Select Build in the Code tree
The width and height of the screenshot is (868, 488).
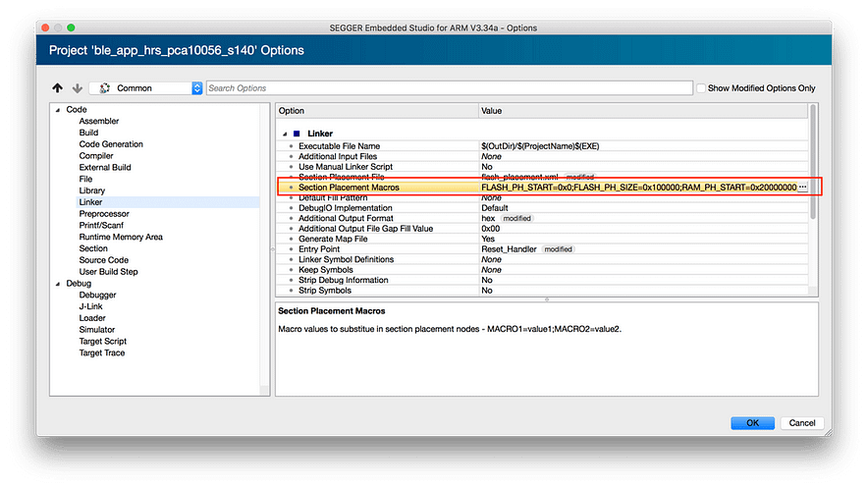(x=88, y=133)
